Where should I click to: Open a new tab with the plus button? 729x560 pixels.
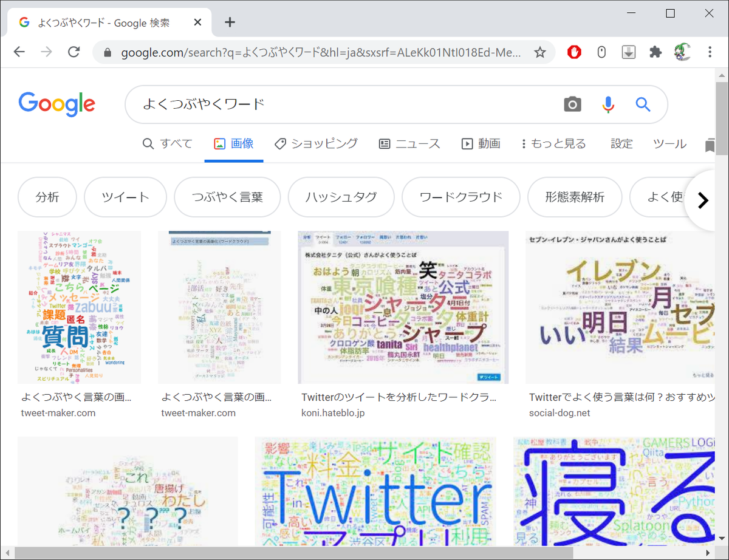pyautogui.click(x=230, y=22)
